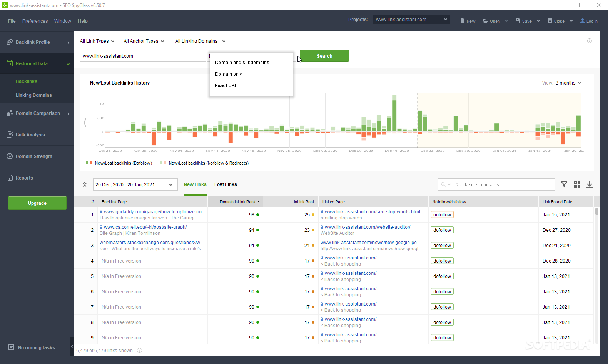Click the nofollow tag in row 1
Viewport: 608px width, 364px height.
pyautogui.click(x=442, y=215)
